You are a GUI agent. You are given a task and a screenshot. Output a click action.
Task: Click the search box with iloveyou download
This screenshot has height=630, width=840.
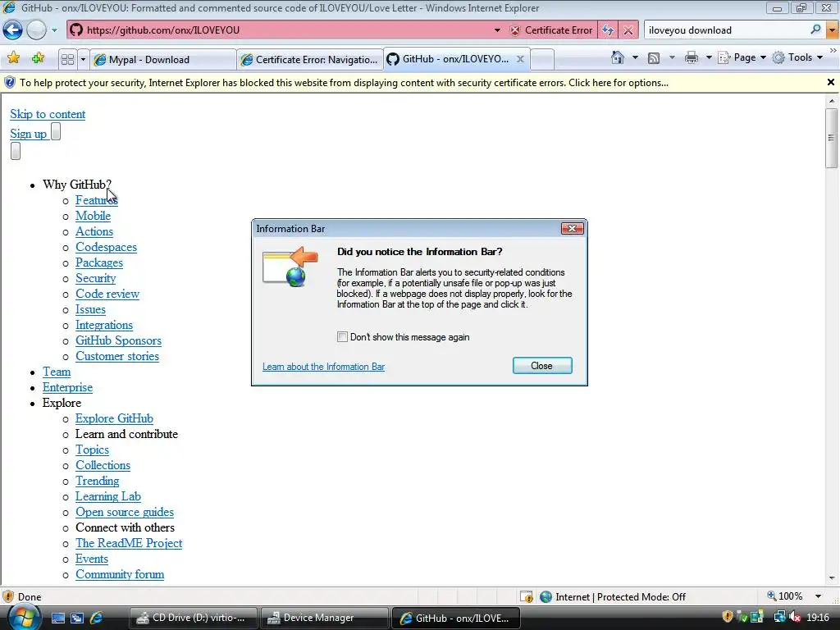pyautogui.click(x=726, y=30)
